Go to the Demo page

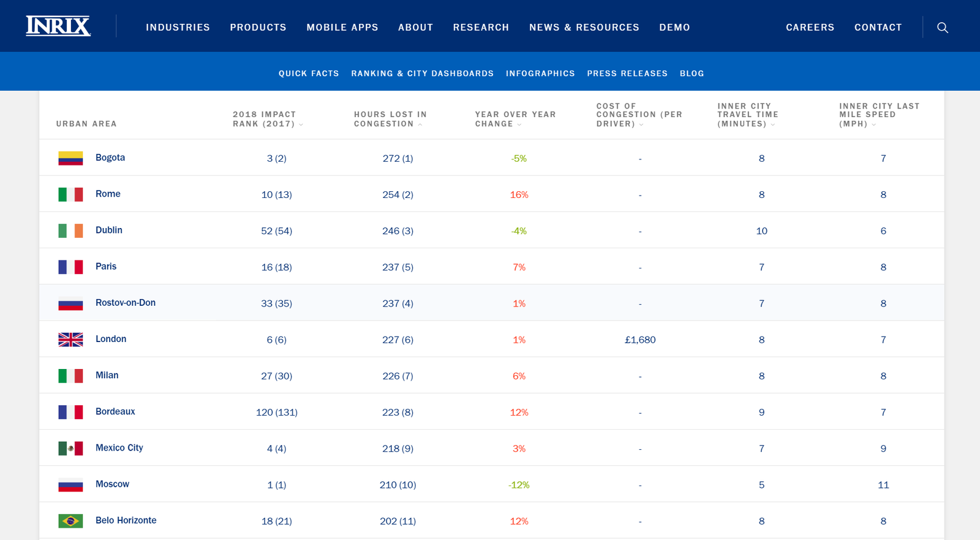tap(674, 28)
